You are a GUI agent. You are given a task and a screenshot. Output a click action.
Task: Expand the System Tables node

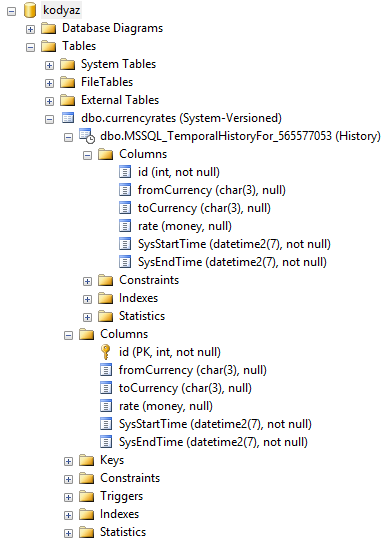pos(49,65)
